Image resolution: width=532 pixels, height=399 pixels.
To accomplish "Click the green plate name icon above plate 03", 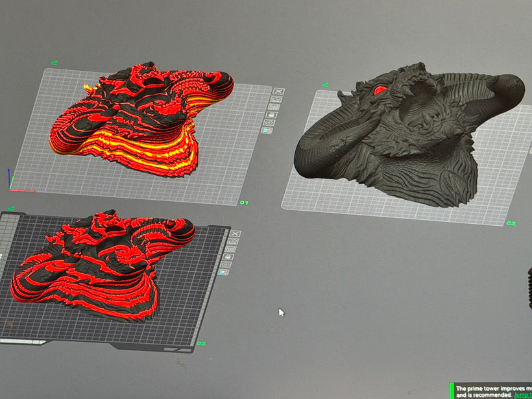I will point(11,209).
